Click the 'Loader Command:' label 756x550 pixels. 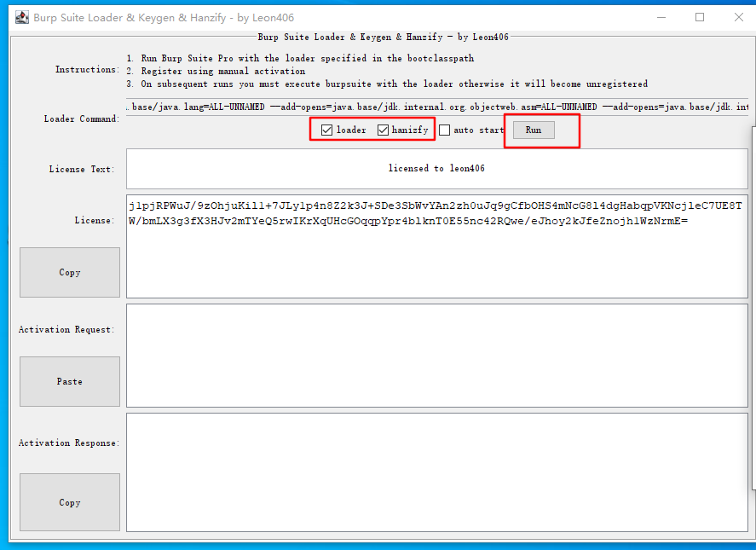point(82,119)
